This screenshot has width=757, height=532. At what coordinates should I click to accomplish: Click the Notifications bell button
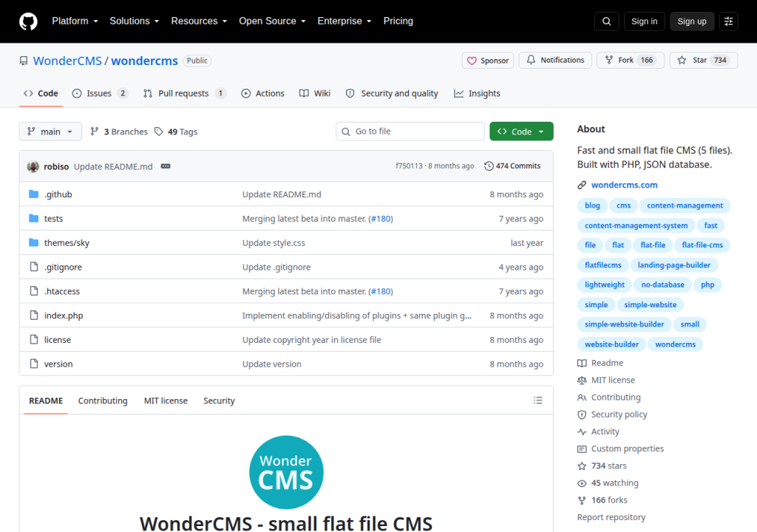(x=555, y=61)
